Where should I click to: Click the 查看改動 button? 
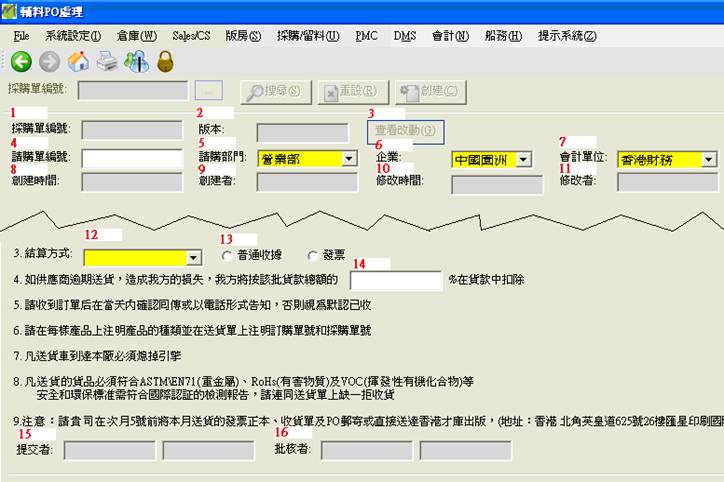tap(404, 131)
